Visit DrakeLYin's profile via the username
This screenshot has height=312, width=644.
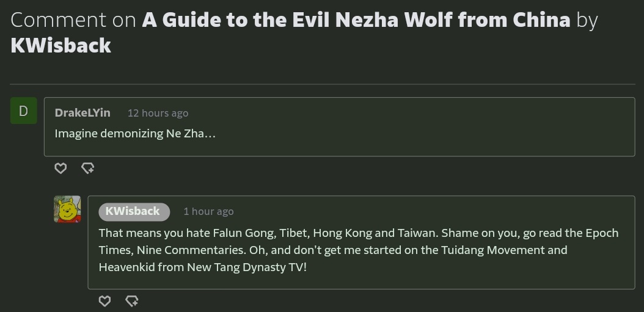click(x=82, y=113)
